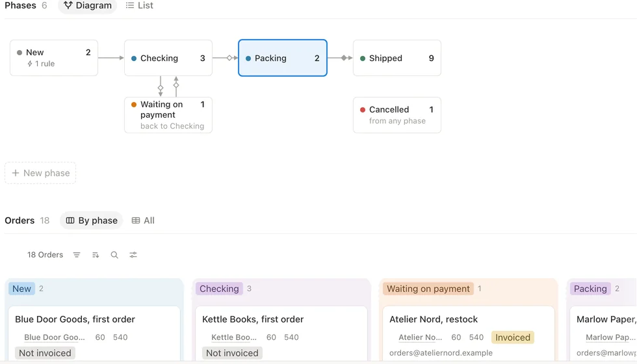637x364 pixels.
Task: Click the transition diamond between Checking and Packing
Action: 229,58
